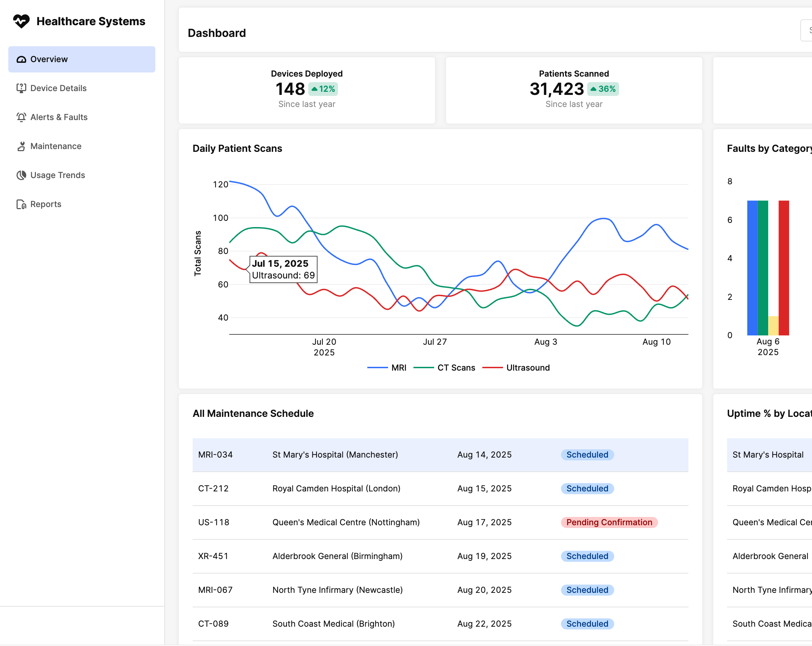Viewport: 812px width, 646px height.
Task: Click the heart-pulse Healthcare Systems logo
Action: 21,21
